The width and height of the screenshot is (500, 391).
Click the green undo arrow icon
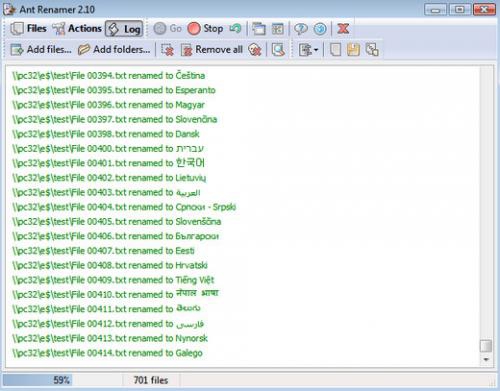point(235,29)
